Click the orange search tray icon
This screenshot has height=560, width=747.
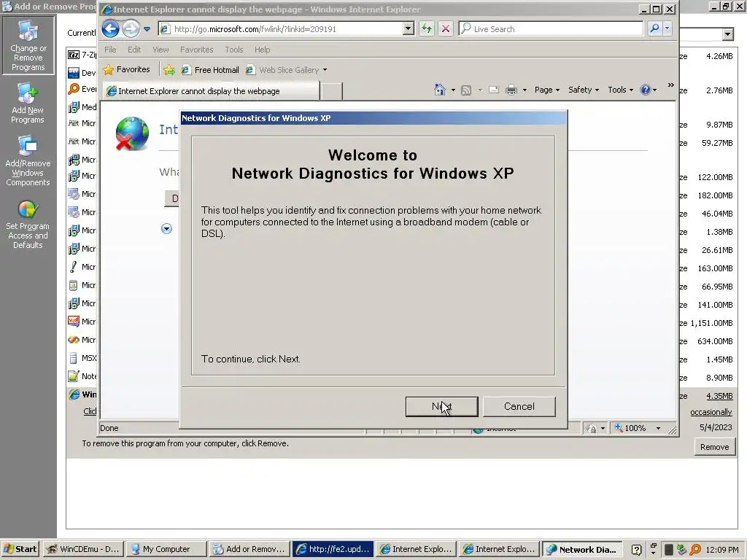pyautogui.click(x=695, y=550)
